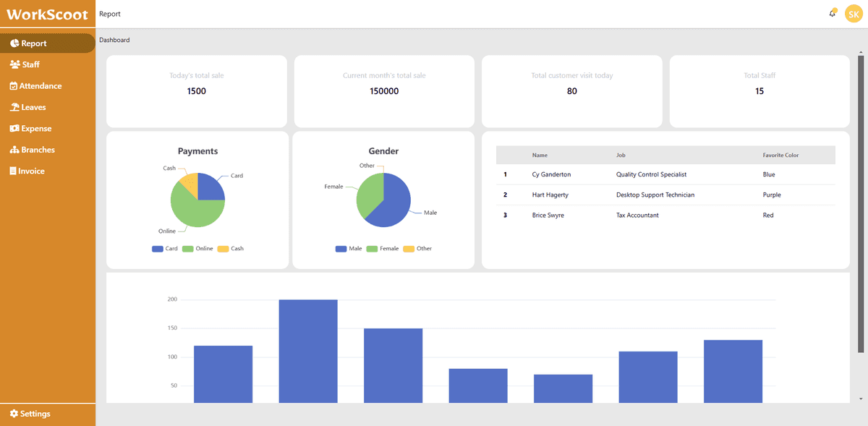The width and height of the screenshot is (868, 426).
Task: Click the Total Staff value 15
Action: (x=759, y=91)
